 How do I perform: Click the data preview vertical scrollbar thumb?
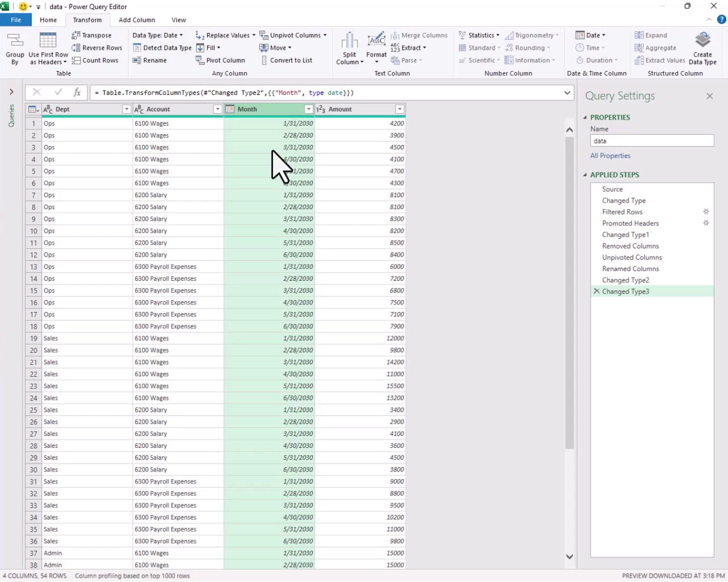coord(569,293)
